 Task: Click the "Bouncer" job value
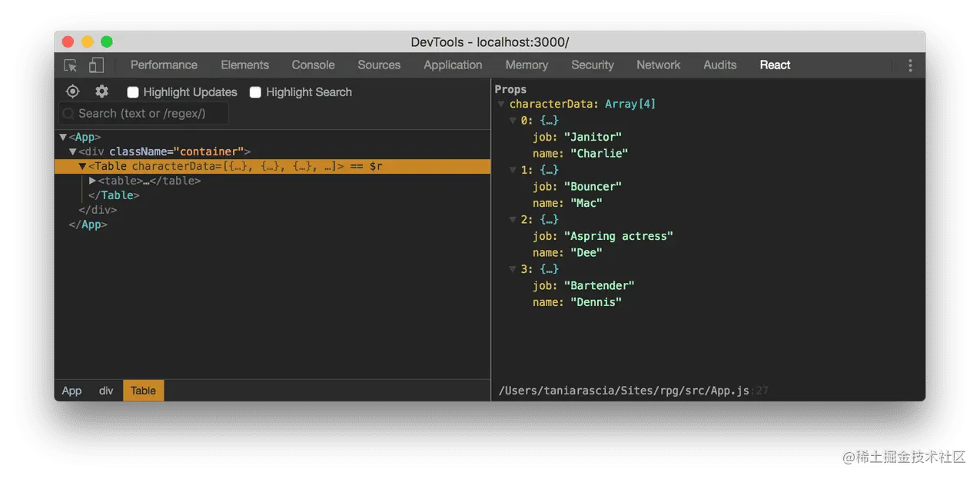[593, 186]
